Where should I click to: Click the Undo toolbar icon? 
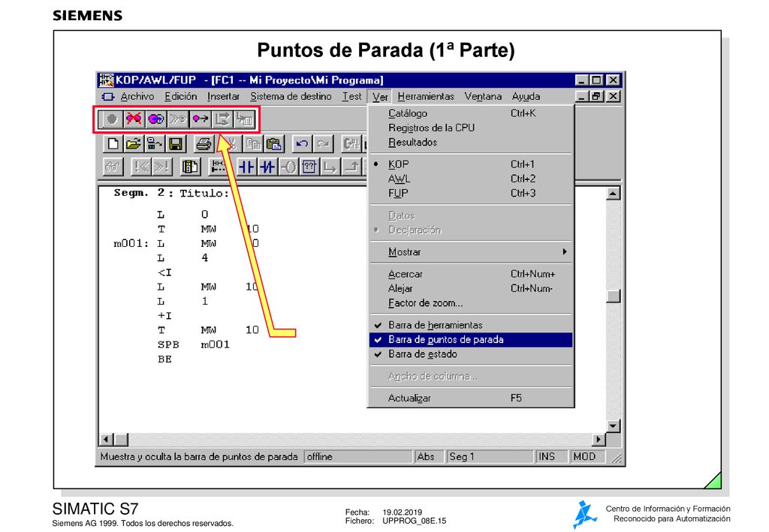click(302, 143)
